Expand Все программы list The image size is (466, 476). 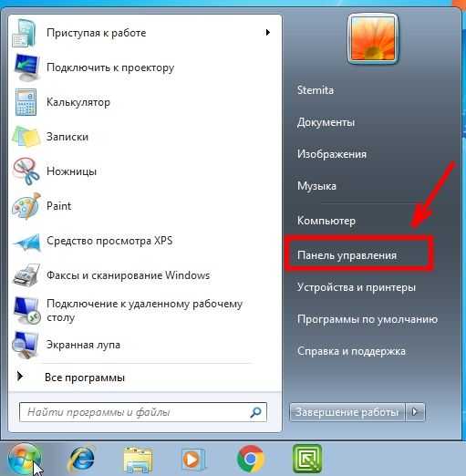pyautogui.click(x=84, y=378)
